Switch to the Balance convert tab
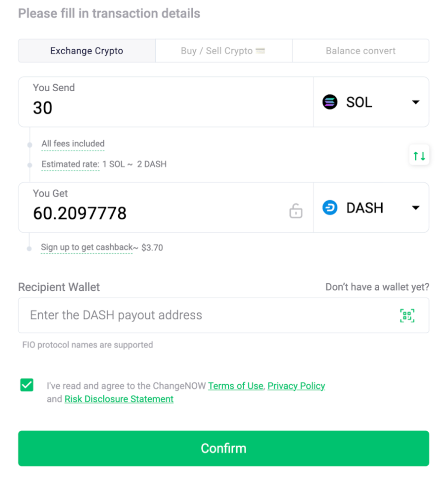This screenshot has width=448, height=477. pos(360,50)
